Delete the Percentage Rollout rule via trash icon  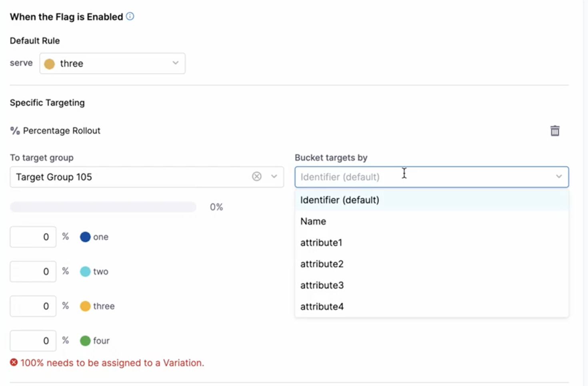tap(555, 131)
